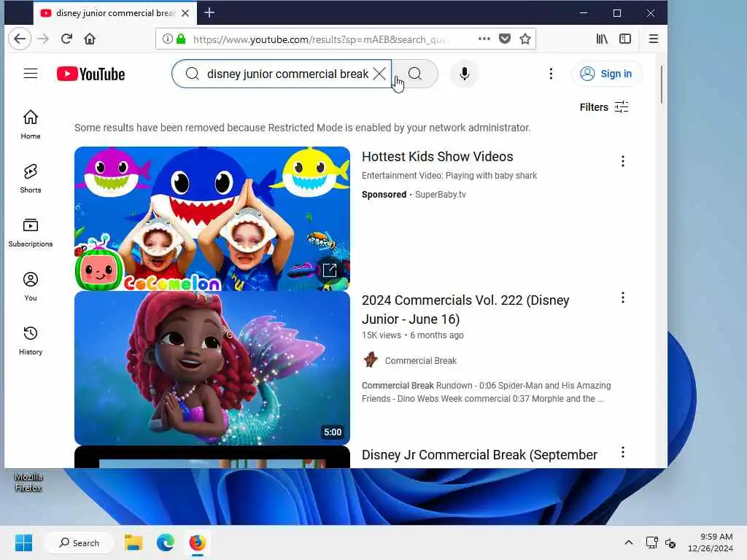Click the green padlock connection icon

(x=181, y=39)
